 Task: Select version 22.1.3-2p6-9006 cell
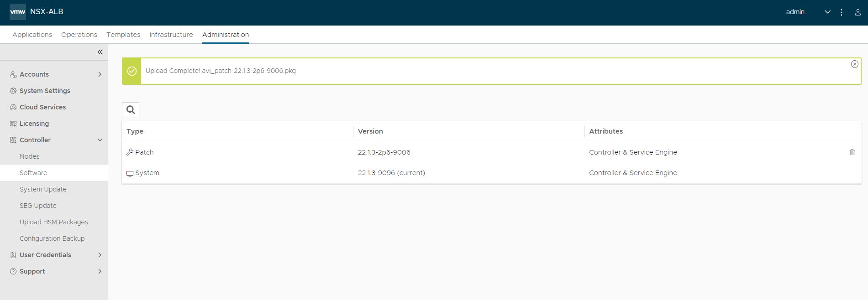(x=384, y=152)
